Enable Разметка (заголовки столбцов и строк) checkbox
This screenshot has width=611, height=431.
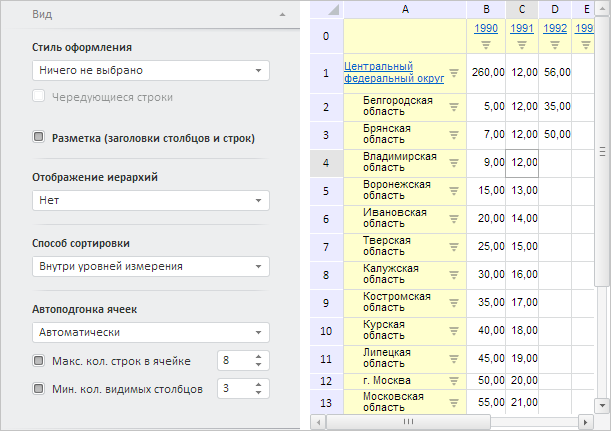coord(39,138)
